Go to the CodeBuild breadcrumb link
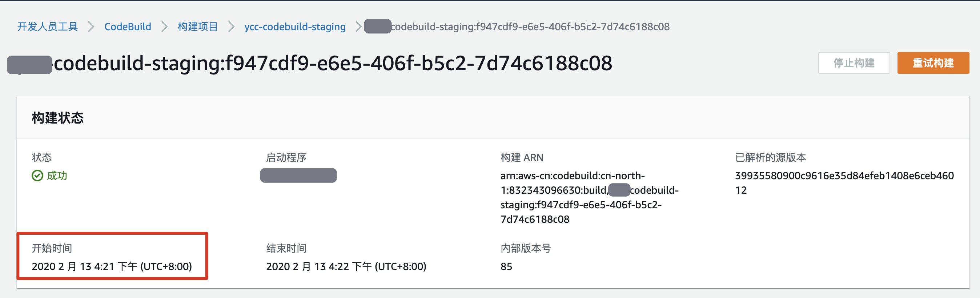 128,27
